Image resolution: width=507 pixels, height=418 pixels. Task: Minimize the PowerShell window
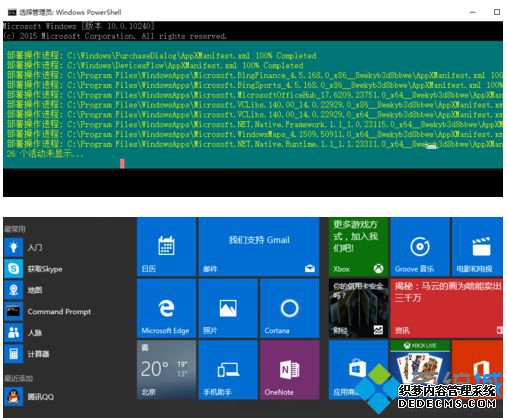[472, 12]
